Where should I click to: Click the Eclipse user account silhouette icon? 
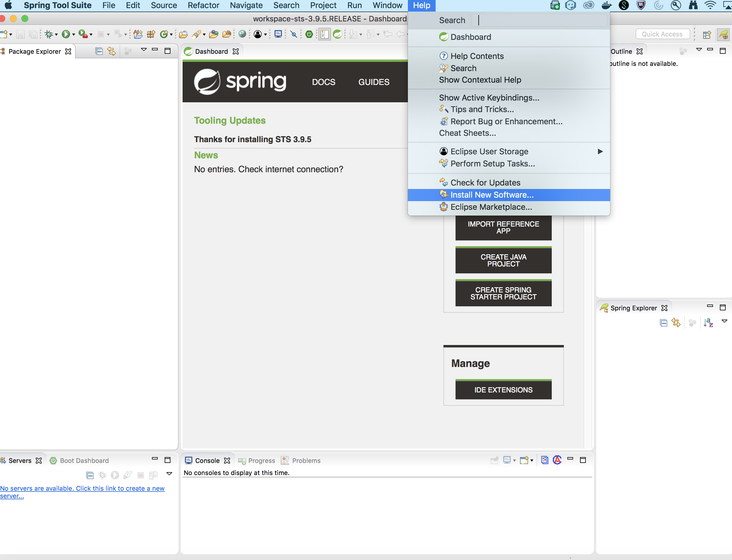258,34
